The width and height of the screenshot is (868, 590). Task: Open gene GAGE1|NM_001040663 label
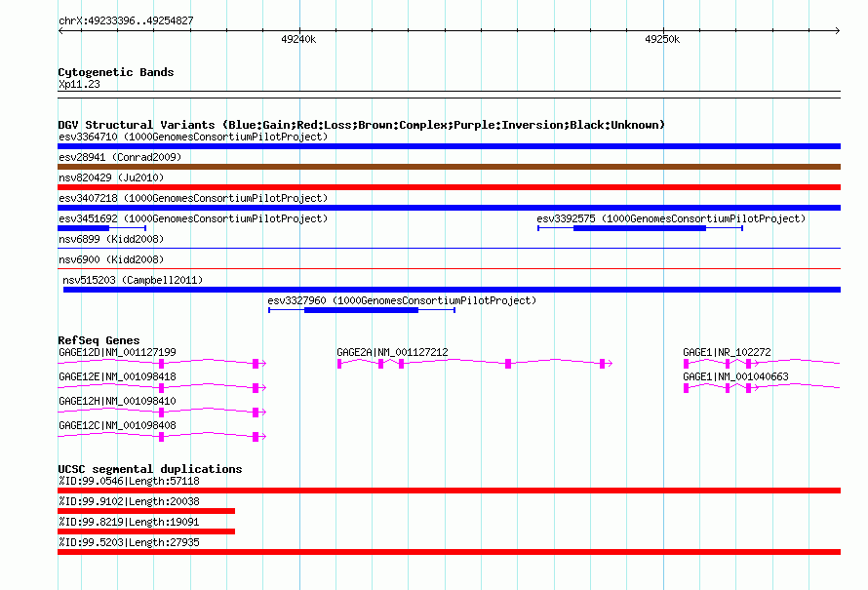pos(735,376)
